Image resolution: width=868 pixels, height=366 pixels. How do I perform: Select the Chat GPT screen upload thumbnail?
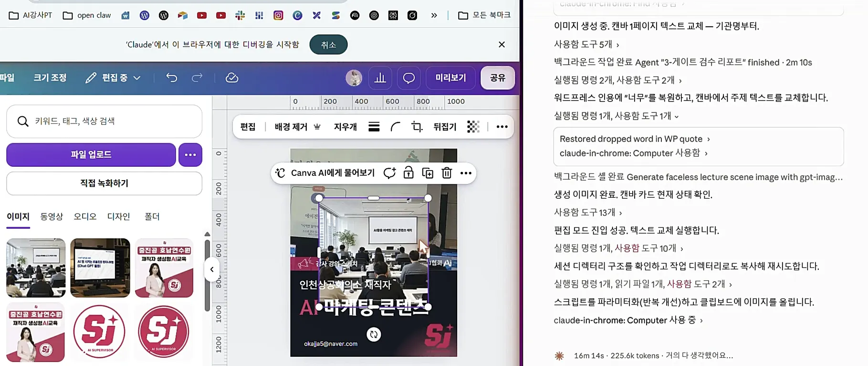click(100, 268)
